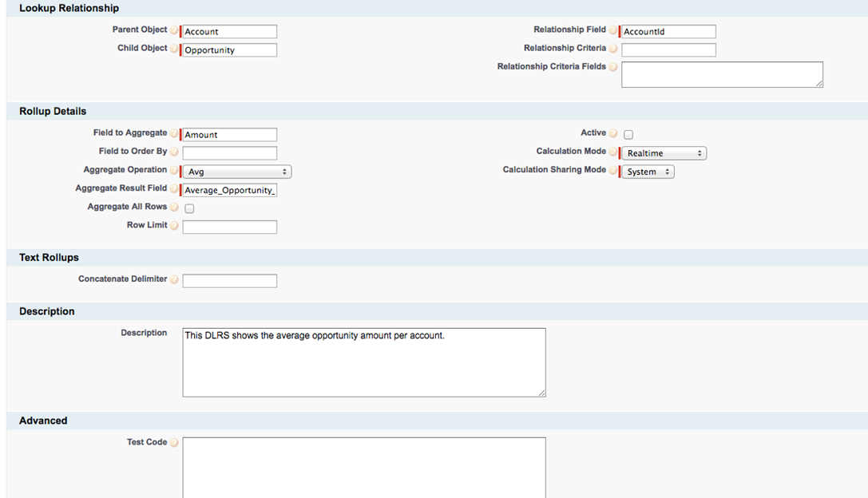Click the help icon beside Field to Aggregate
This screenshot has width=868, height=498.
(x=174, y=133)
